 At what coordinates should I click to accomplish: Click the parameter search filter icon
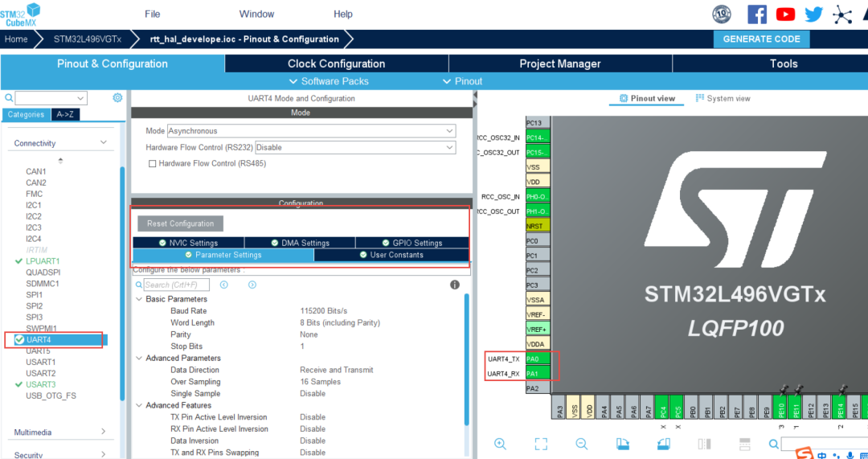(x=138, y=285)
